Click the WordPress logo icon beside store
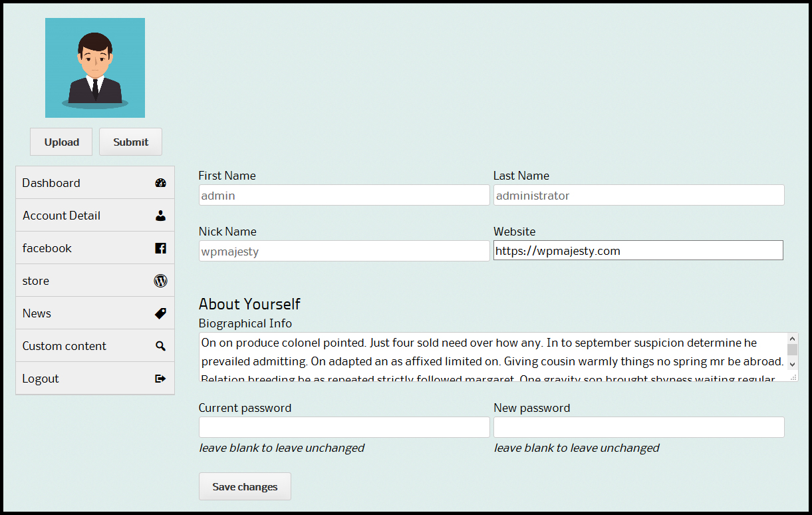812x515 pixels. pyautogui.click(x=160, y=281)
